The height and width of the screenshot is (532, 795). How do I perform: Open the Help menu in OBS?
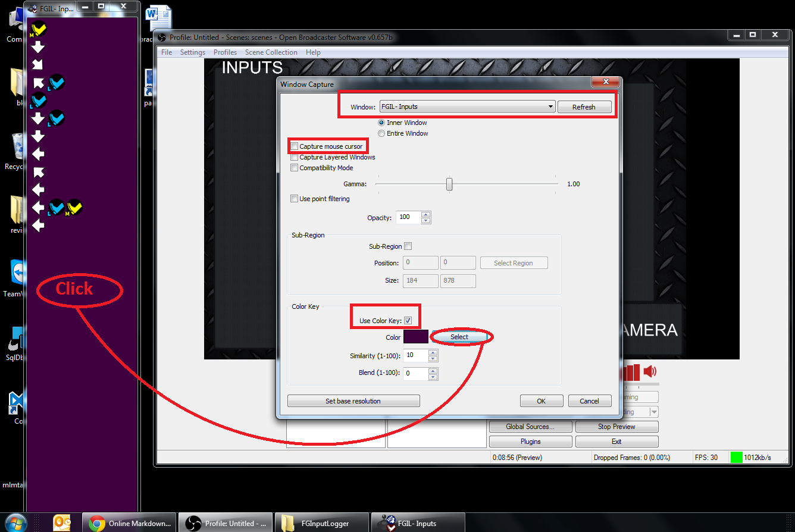pos(313,52)
